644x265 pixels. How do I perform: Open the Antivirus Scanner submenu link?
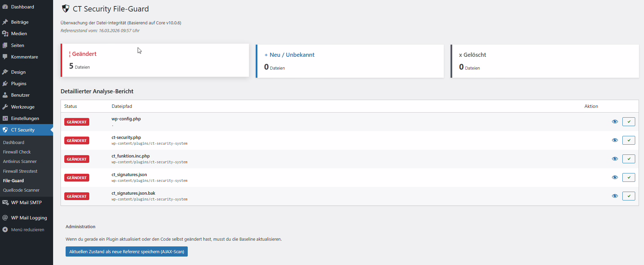point(20,161)
